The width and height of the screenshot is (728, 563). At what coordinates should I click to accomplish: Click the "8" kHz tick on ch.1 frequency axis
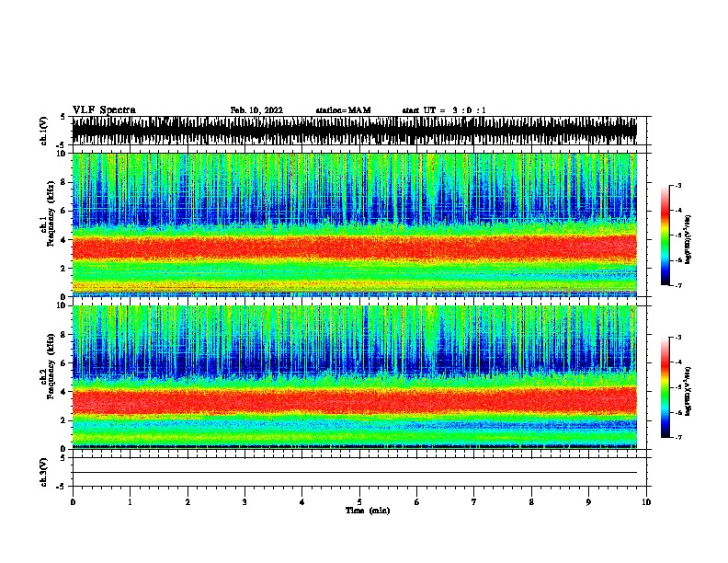pyautogui.click(x=65, y=182)
